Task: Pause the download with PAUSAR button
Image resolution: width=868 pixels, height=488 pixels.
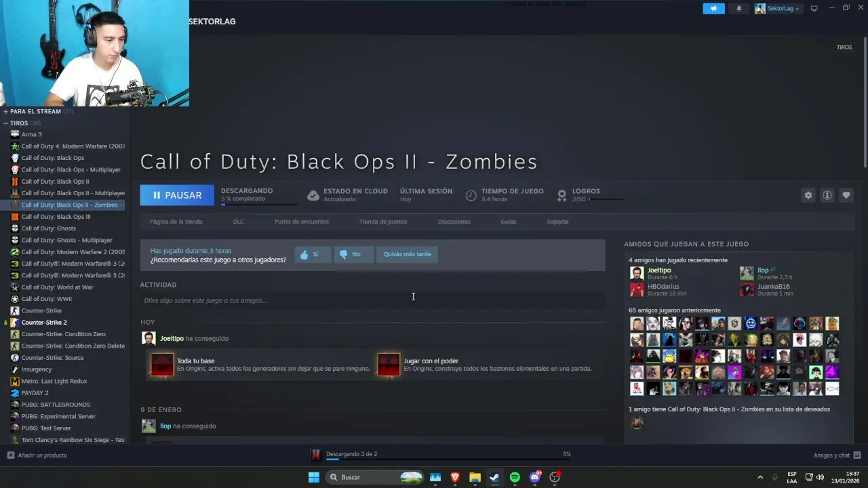Action: tap(177, 195)
